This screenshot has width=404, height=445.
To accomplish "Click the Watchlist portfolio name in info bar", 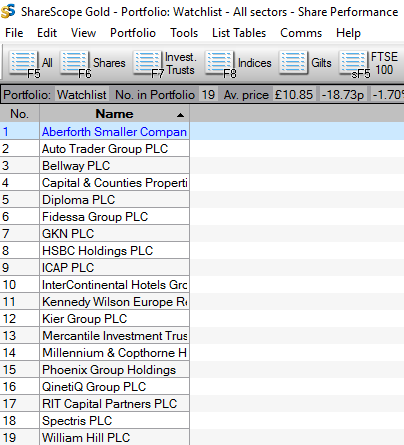I will tap(81, 95).
